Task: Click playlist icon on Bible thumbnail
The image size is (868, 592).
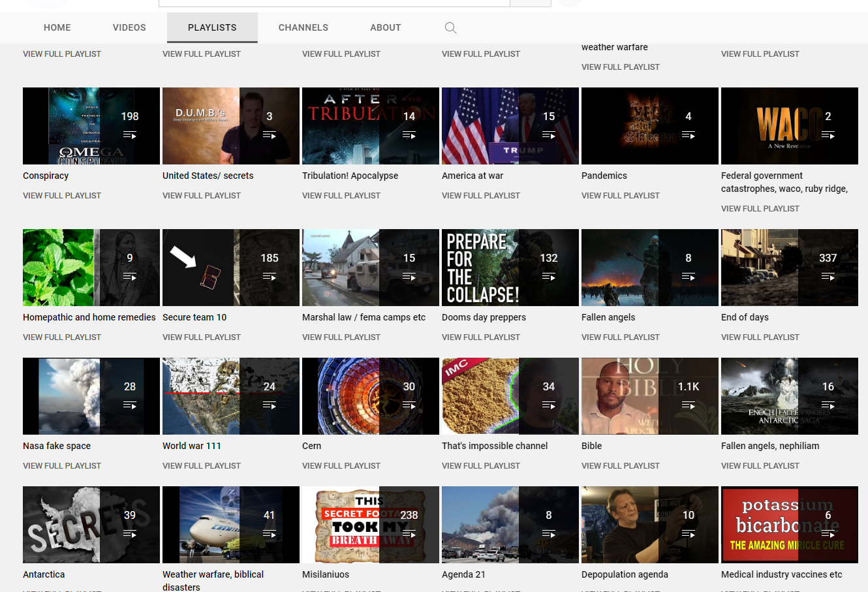Action: click(688, 405)
